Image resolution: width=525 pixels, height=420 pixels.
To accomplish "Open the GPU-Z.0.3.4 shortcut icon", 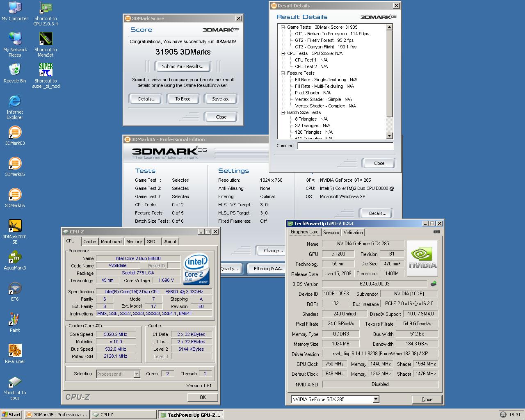I will 46,14.
